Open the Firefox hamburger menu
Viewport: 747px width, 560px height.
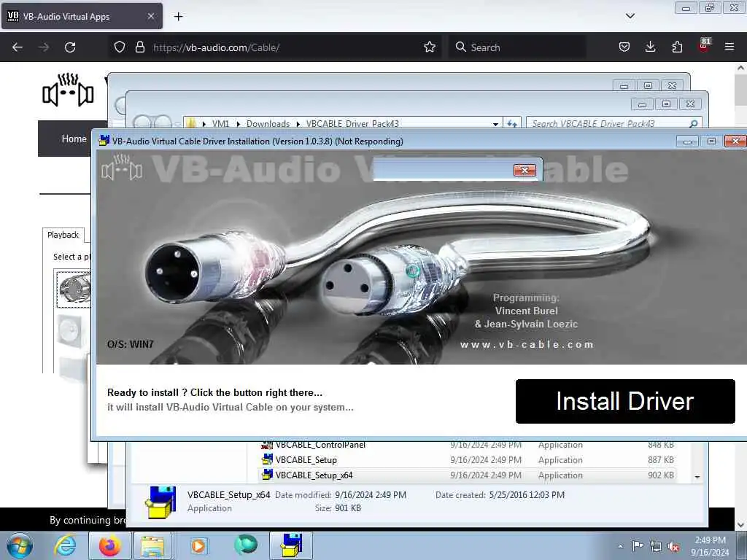click(x=729, y=47)
